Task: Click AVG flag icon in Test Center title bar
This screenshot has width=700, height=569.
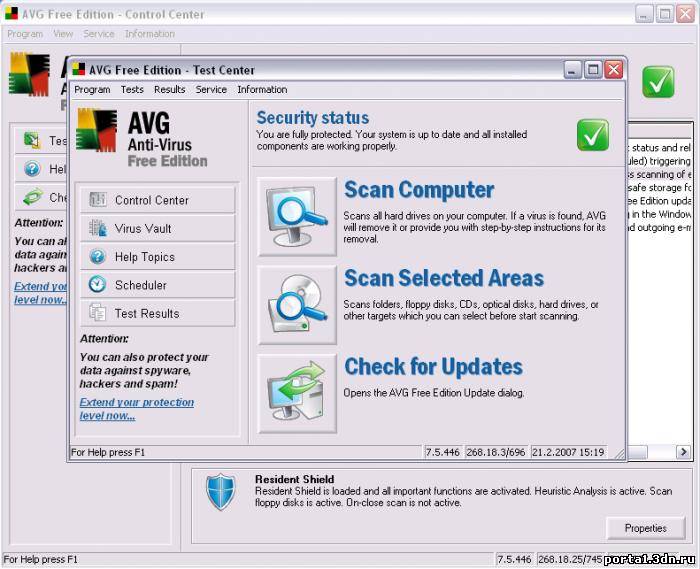Action: tap(79, 69)
